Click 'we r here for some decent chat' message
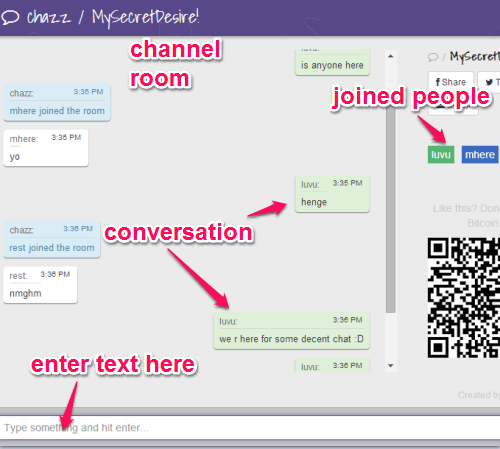This screenshot has width=500, height=449. [x=292, y=331]
